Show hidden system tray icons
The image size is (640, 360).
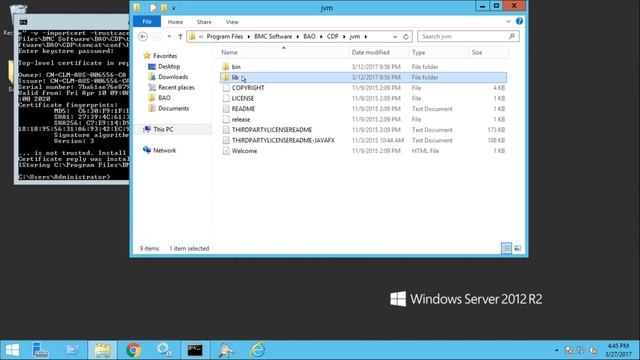coord(556,350)
